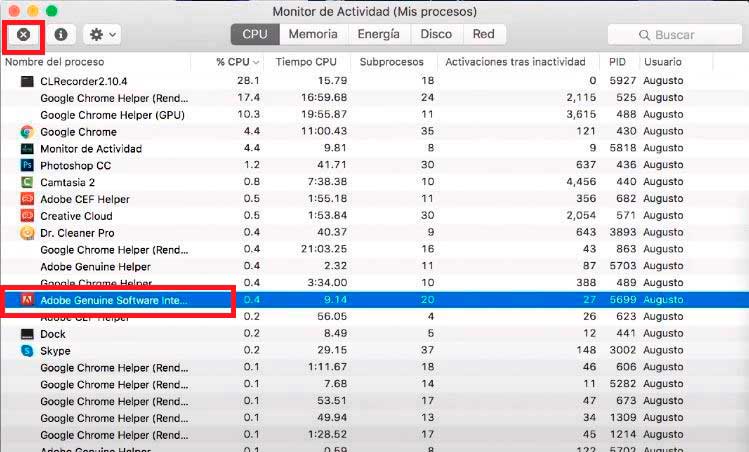This screenshot has width=749, height=452.
Task: Click CPU value 28.1 for CLRecorder
Action: click(x=248, y=81)
